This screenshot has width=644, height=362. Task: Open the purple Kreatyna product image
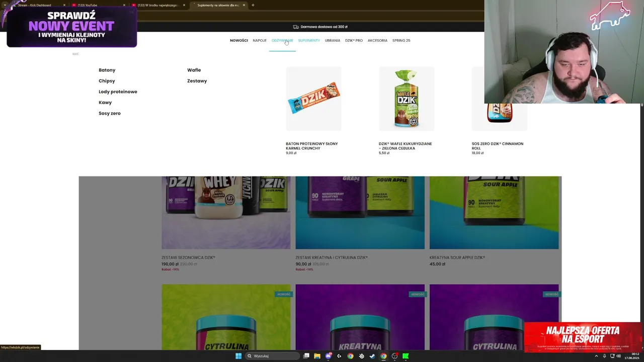360,317
